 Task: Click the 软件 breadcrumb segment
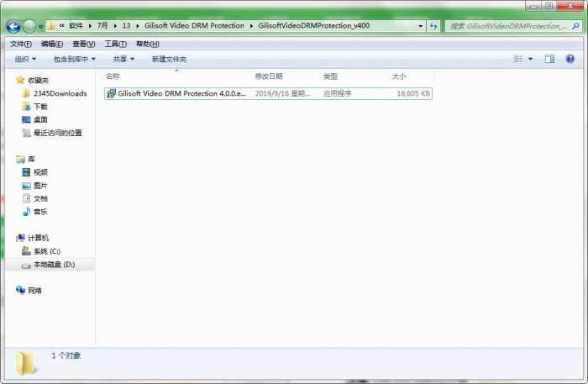76,25
